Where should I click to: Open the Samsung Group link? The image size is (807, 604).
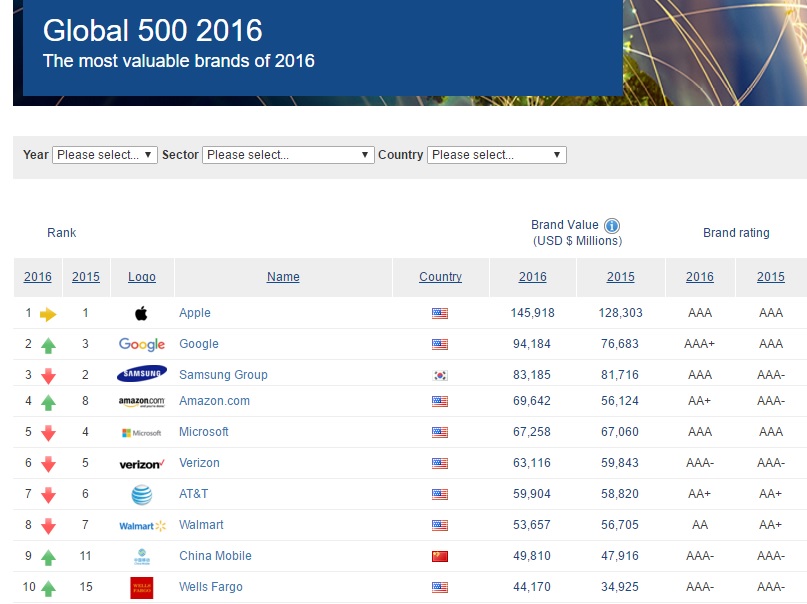[x=223, y=375]
